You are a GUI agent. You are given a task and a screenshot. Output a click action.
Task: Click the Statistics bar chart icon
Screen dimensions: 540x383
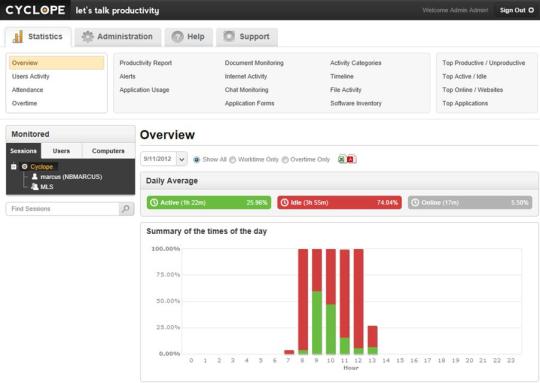click(18, 37)
